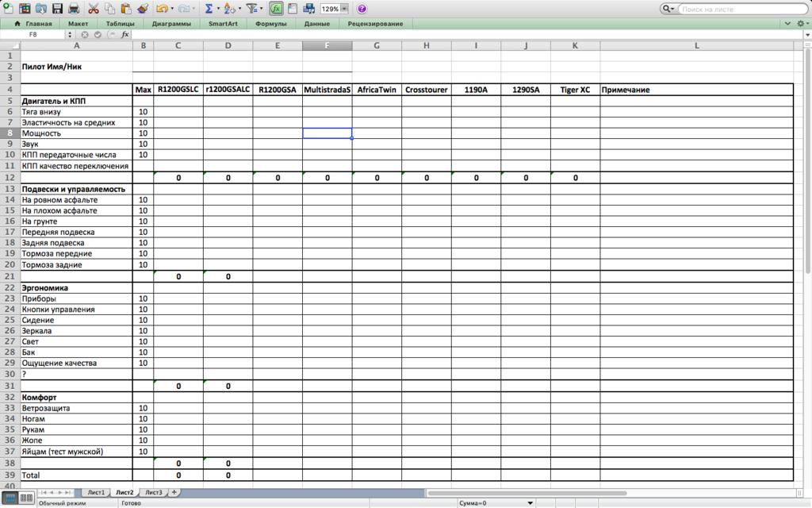This screenshot has width=812, height=508.
Task: Open the ribbon gear settings dropdown
Action: tap(802, 24)
